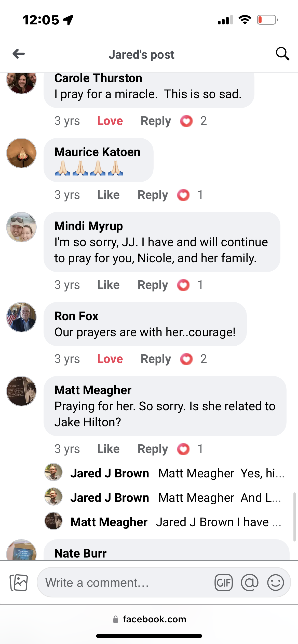
Task: Reply to Maurice Katoen's comment
Action: click(153, 195)
